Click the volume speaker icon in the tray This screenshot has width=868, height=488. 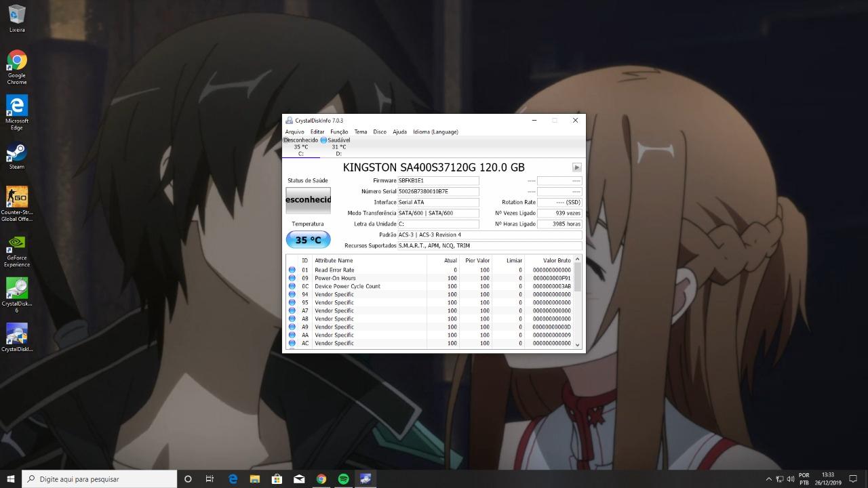[x=791, y=479]
